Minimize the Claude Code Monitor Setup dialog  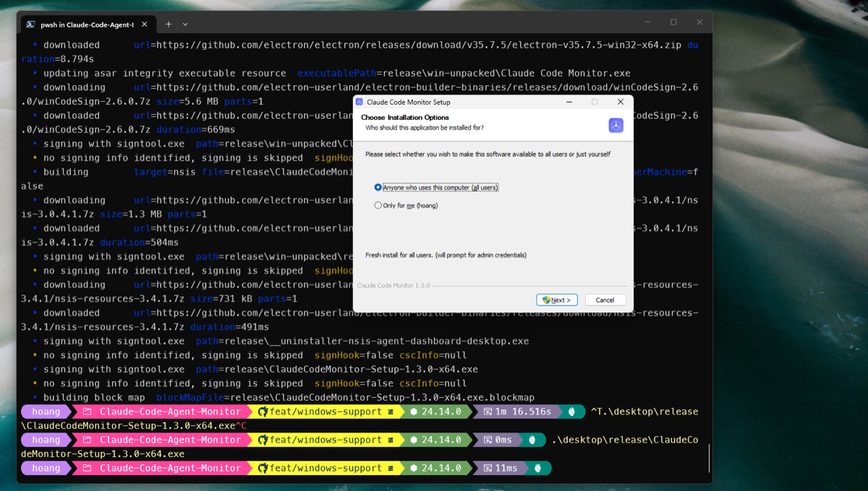pos(569,102)
